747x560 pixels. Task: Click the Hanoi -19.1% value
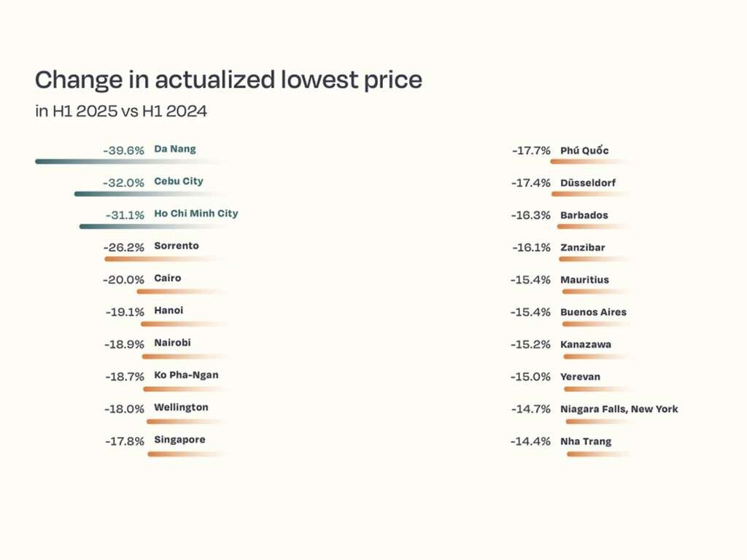(x=125, y=312)
